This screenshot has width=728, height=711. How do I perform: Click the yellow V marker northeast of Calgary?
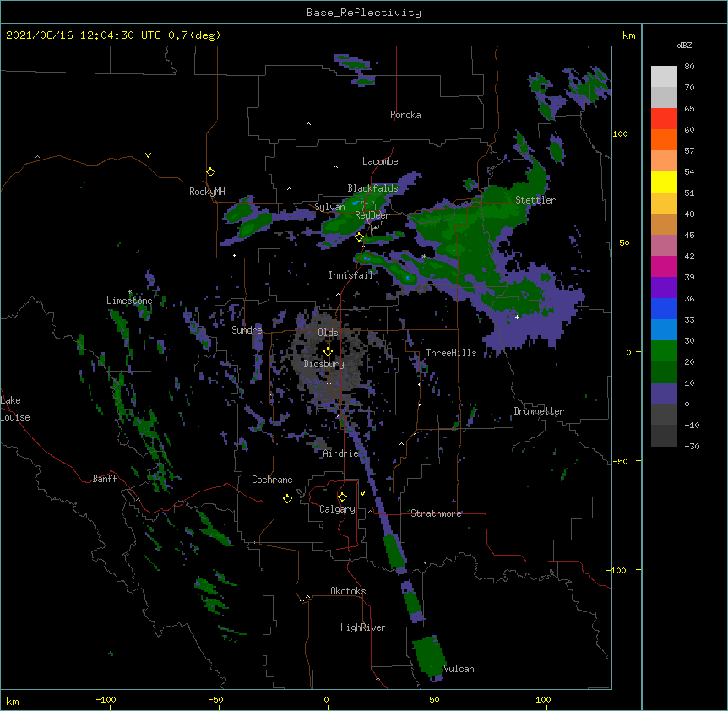coord(362,493)
